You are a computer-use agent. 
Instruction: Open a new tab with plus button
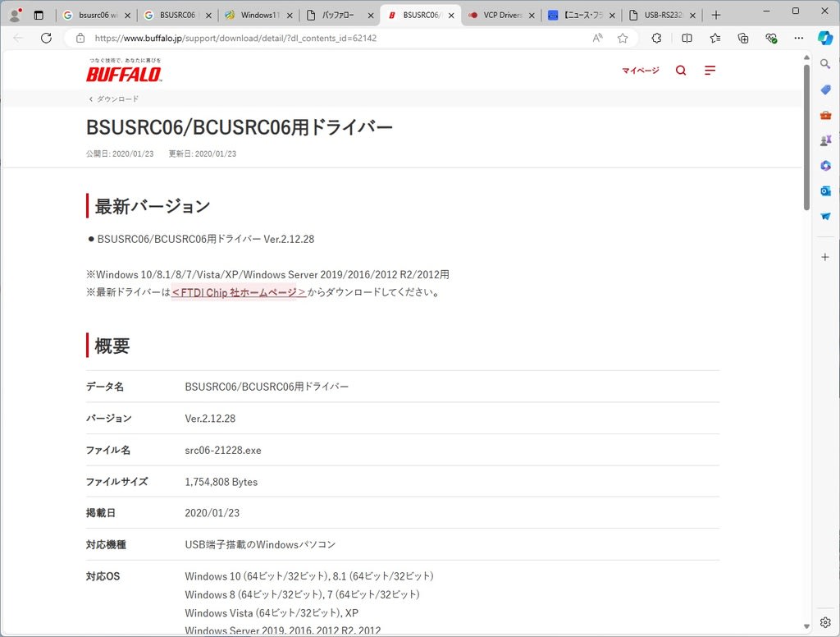716,15
